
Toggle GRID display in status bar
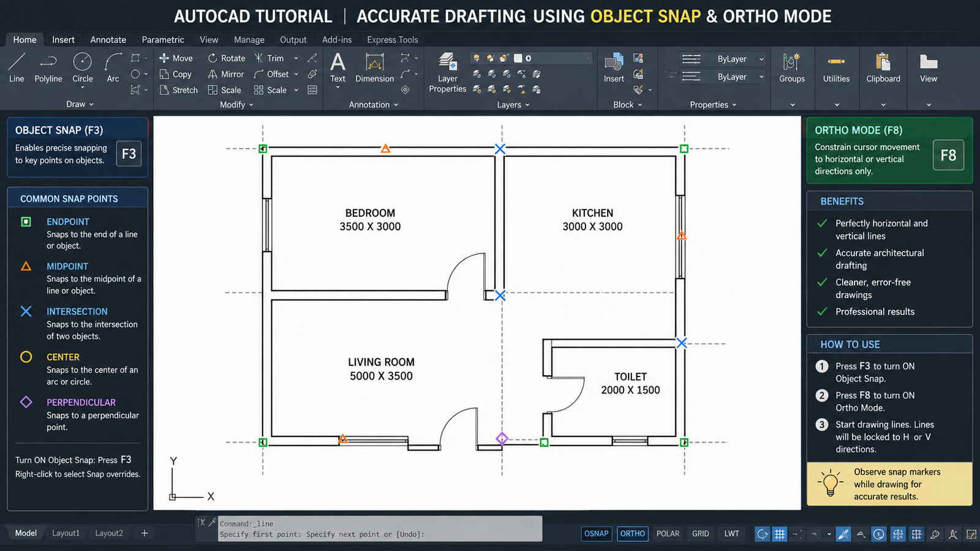tap(701, 534)
